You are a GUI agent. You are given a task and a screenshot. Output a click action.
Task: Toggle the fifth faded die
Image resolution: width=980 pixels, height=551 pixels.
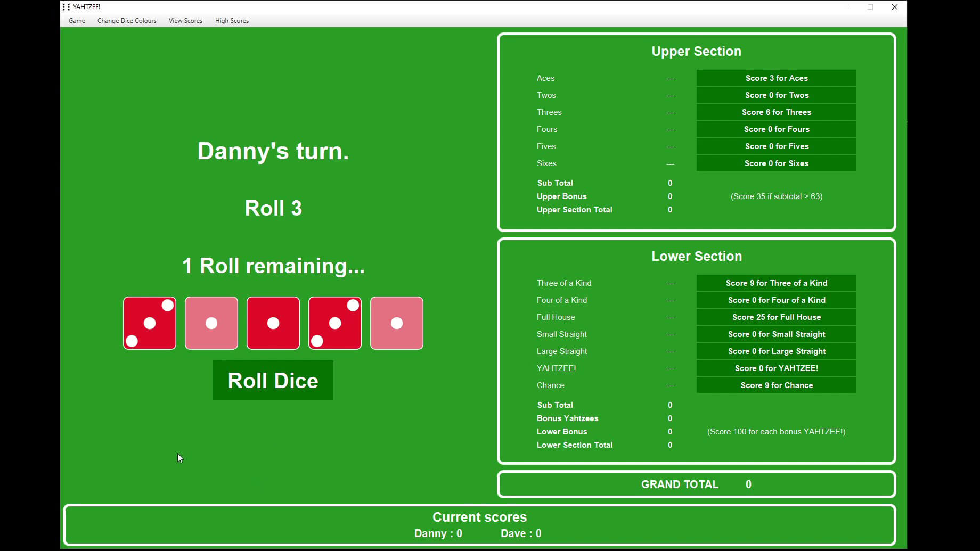click(x=397, y=323)
